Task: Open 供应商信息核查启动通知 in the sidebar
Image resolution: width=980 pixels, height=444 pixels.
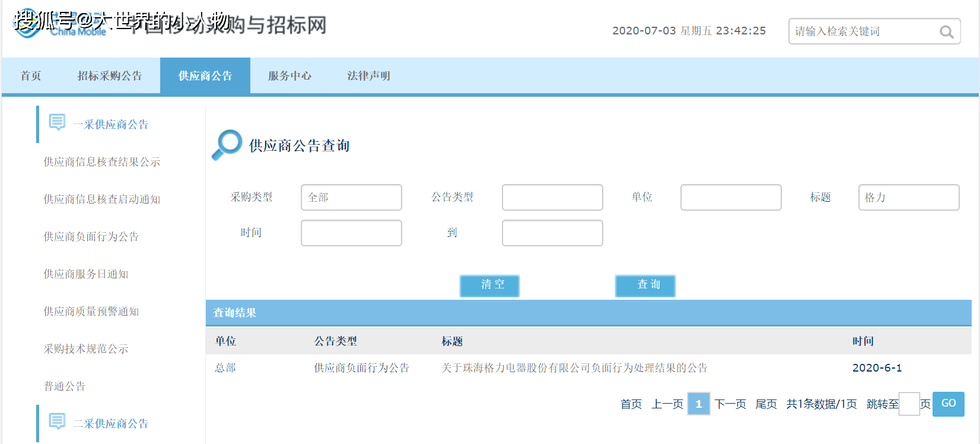Action: [x=102, y=199]
